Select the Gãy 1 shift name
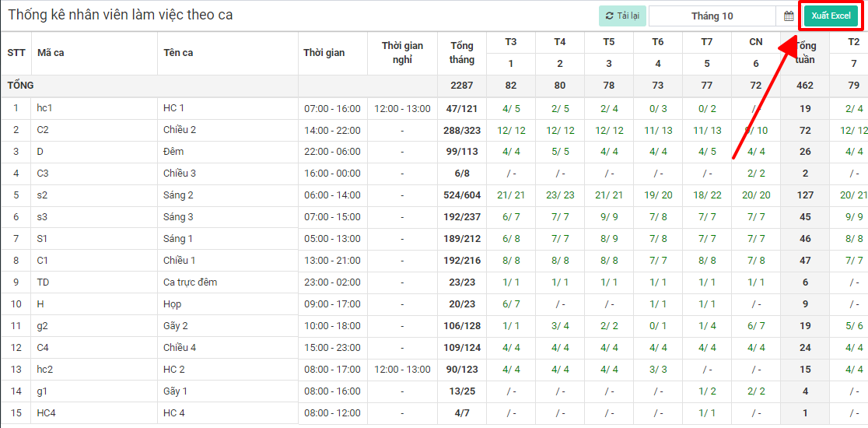 (x=175, y=391)
